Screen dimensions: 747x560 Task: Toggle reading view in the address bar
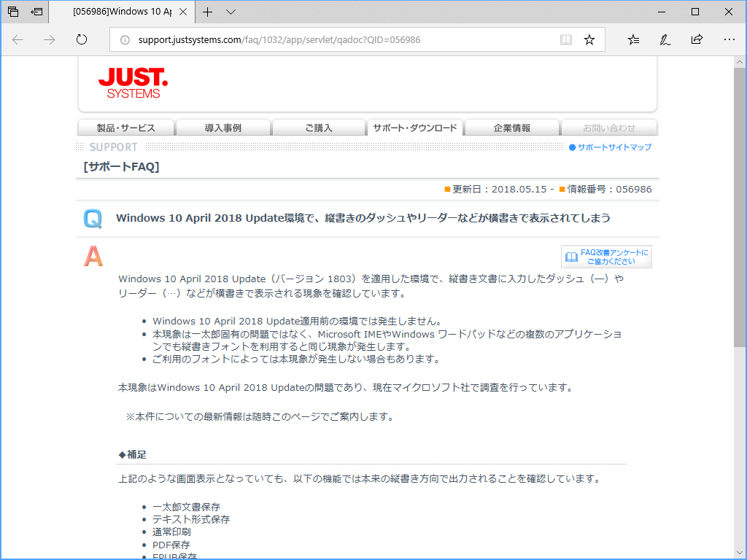click(x=566, y=40)
